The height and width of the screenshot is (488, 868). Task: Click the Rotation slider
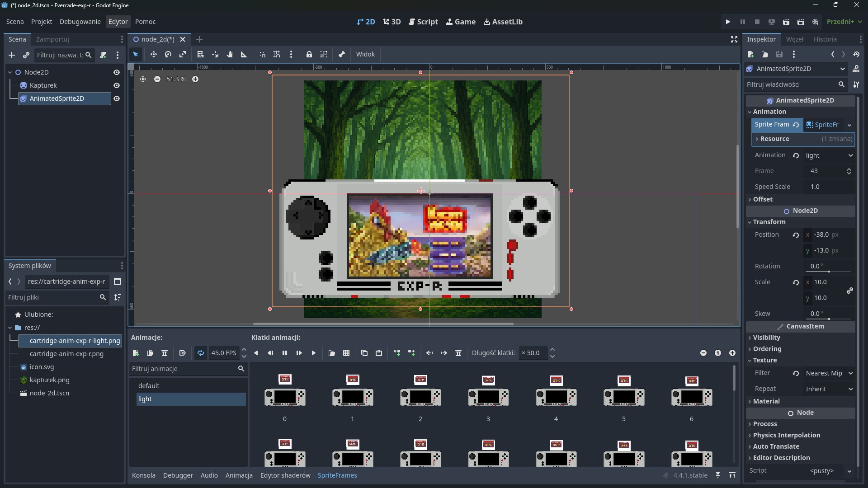point(828,271)
